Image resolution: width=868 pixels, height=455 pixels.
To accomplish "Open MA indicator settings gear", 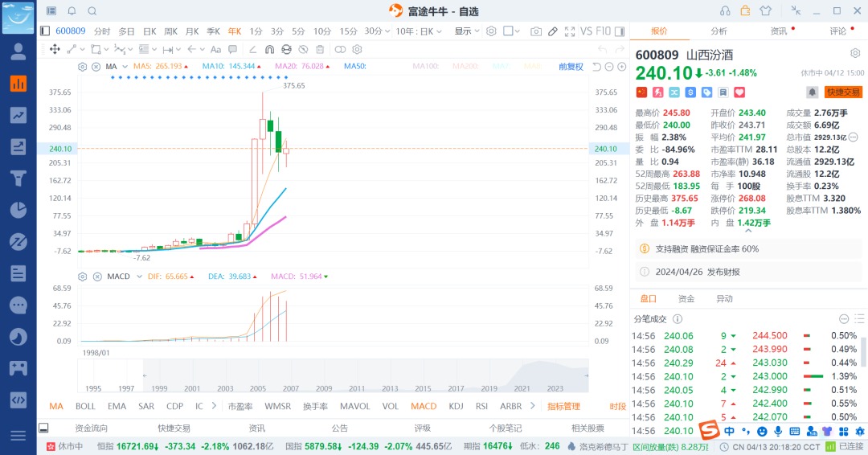I will click(83, 67).
